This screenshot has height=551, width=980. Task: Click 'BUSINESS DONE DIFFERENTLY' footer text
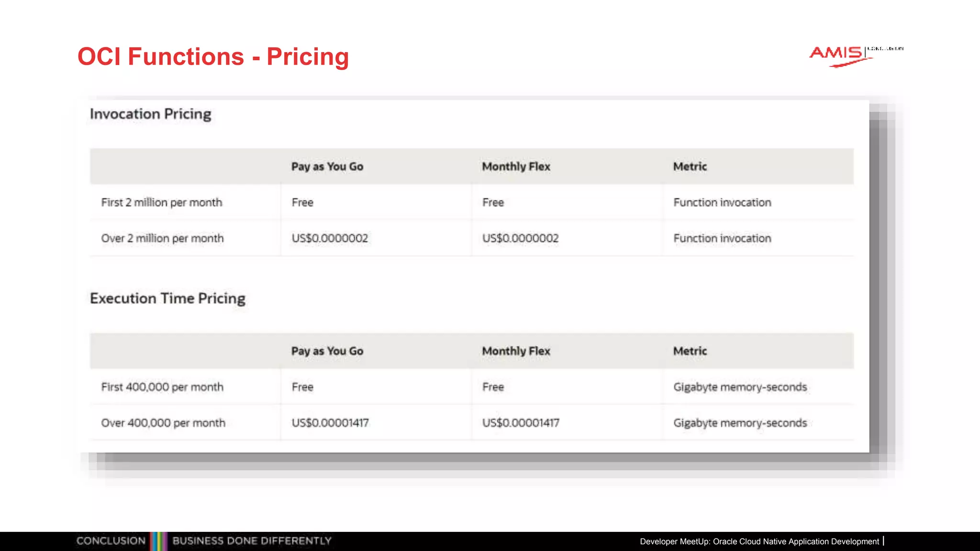(252, 541)
